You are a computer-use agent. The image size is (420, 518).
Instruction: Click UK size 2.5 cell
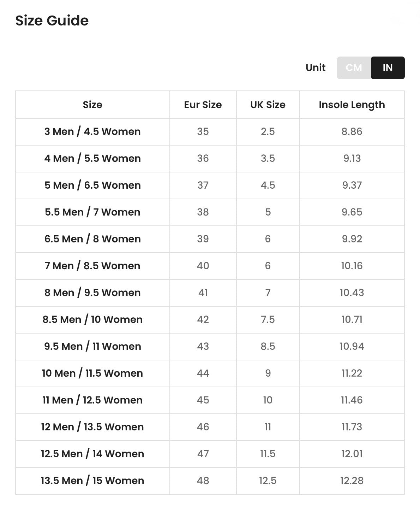268,132
